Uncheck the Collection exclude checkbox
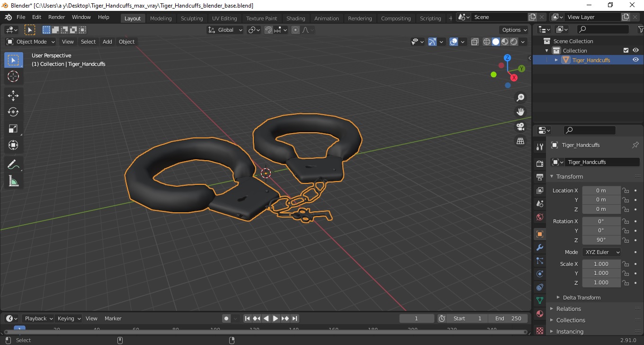This screenshot has width=644, height=345. pyautogui.click(x=626, y=50)
